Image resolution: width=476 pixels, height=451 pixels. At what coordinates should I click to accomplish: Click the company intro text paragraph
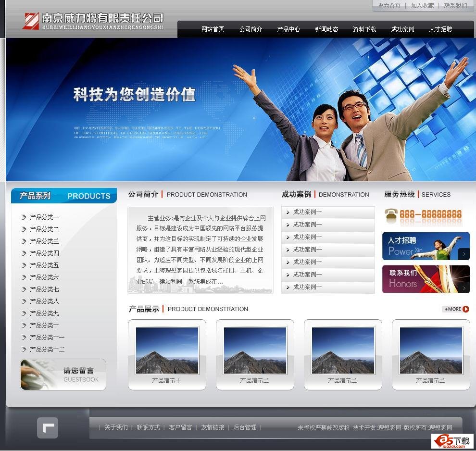(200, 250)
